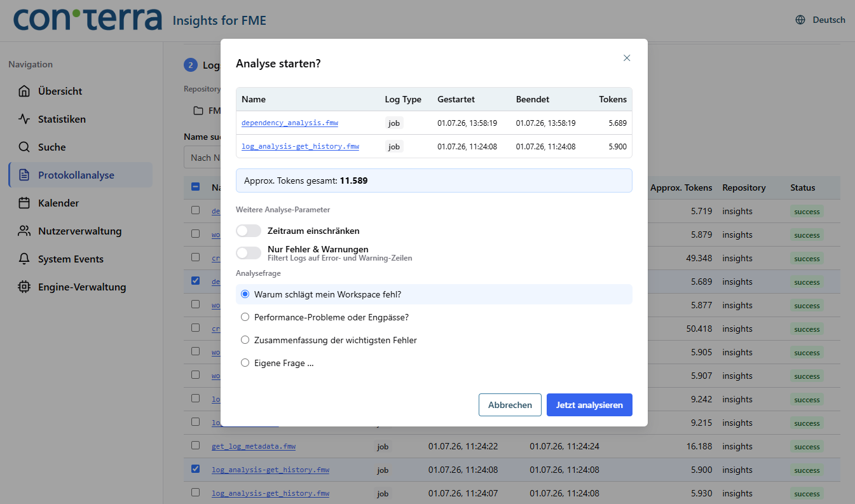Check the row with 5.930 tokens
The height and width of the screenshot is (504, 855).
195,493
